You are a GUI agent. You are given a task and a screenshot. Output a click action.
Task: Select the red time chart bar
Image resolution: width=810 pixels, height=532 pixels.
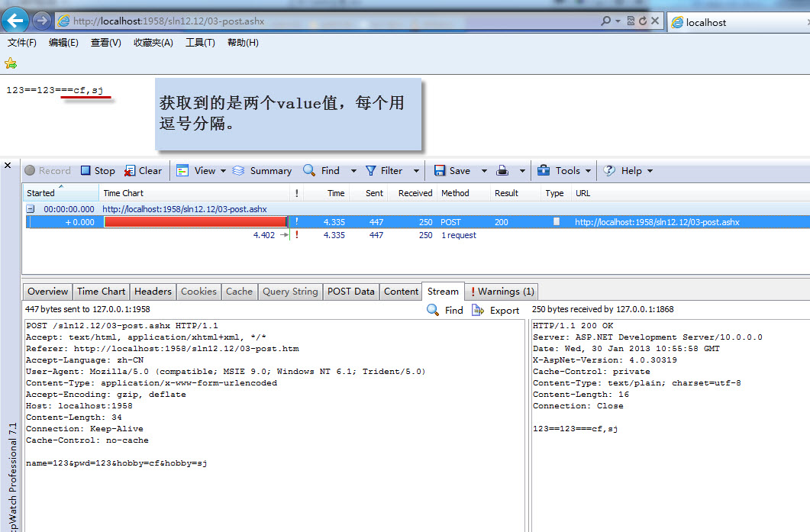(x=195, y=221)
